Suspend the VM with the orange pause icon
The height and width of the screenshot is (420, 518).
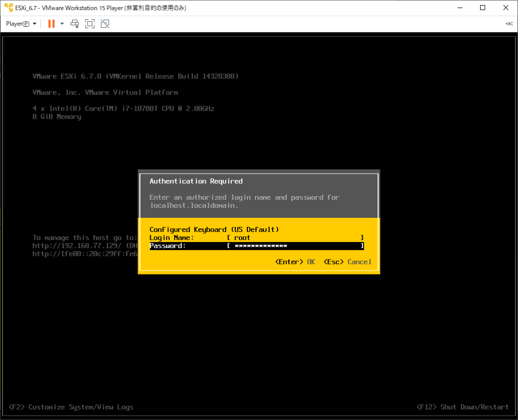[x=52, y=24]
